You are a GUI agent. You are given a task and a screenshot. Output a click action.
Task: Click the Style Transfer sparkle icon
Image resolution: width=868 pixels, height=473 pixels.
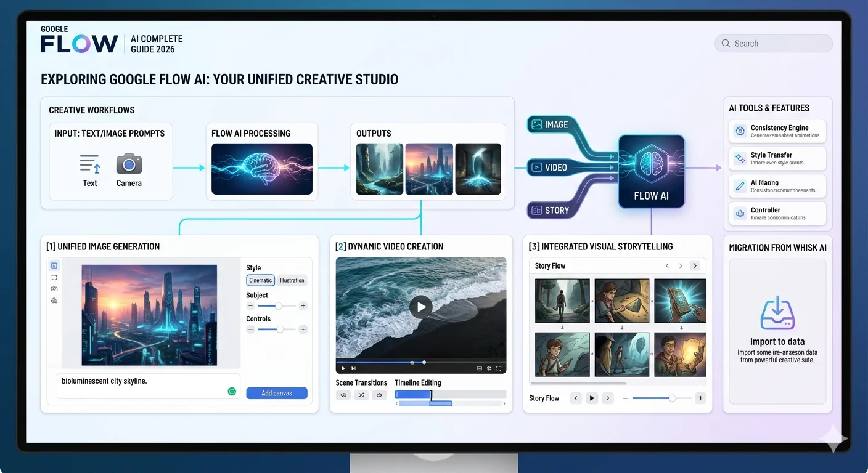tap(740, 158)
